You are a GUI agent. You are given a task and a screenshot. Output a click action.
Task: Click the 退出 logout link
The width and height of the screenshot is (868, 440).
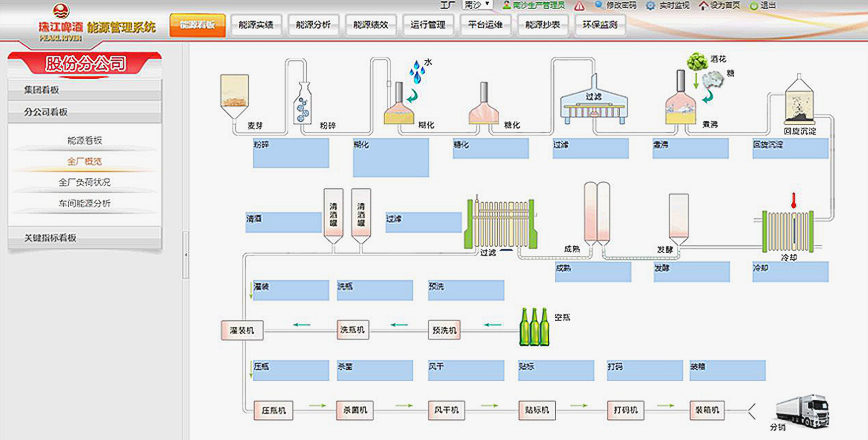point(767,6)
